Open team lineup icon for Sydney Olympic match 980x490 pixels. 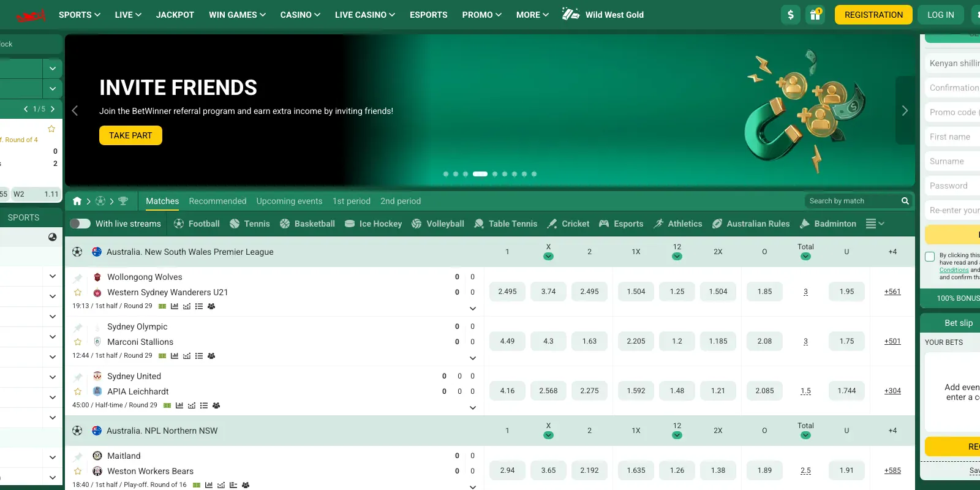tap(211, 356)
